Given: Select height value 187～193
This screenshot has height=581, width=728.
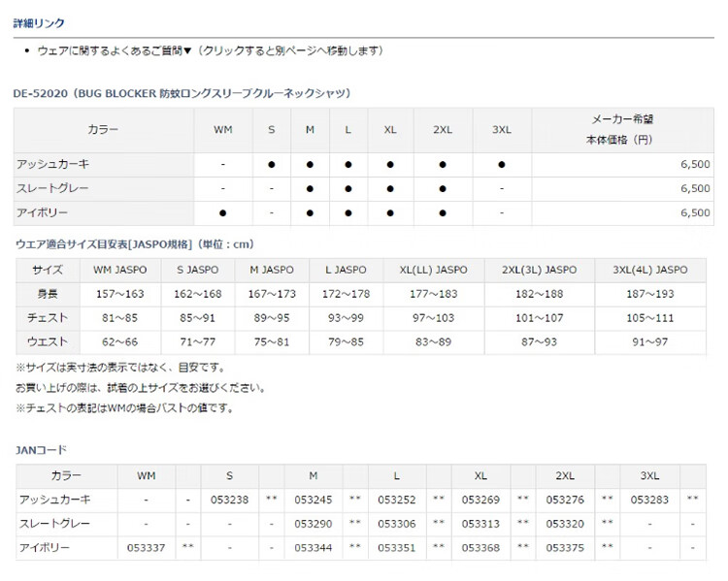Looking at the screenshot, I should click(650, 294).
